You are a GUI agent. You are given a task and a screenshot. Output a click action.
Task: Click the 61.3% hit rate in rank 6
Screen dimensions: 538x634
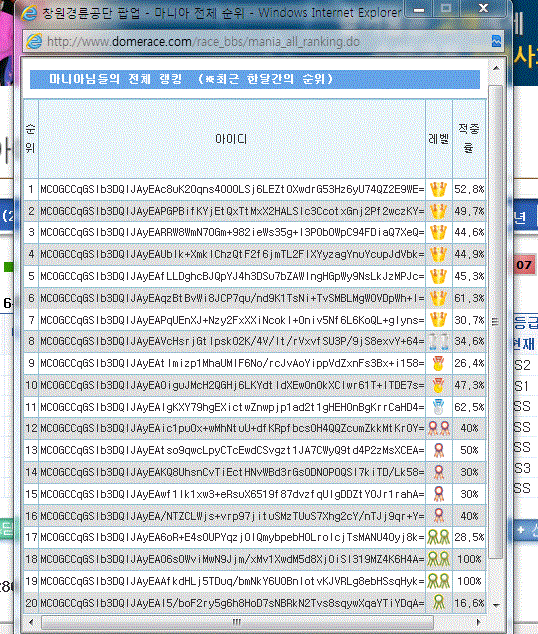pyautogui.click(x=469, y=298)
